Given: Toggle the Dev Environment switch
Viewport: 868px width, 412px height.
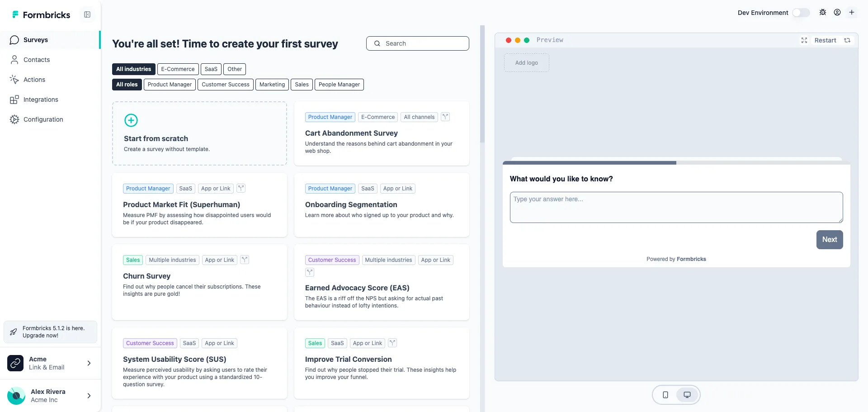Looking at the screenshot, I should [801, 13].
